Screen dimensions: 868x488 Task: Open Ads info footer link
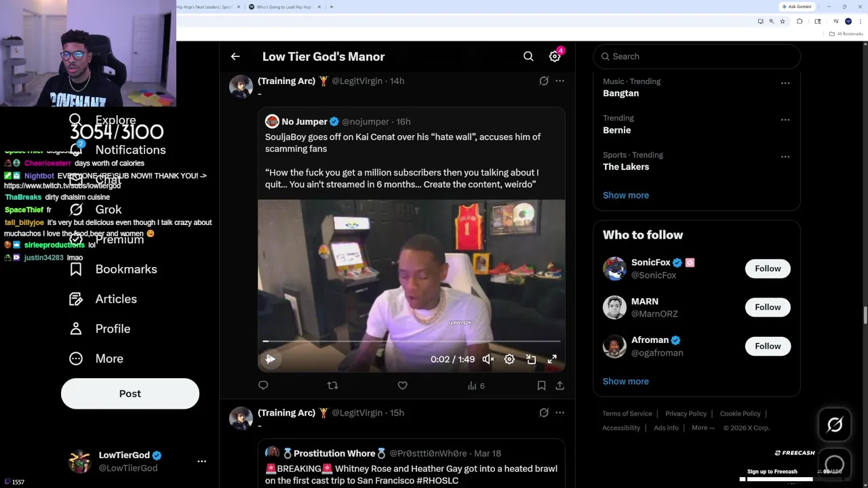click(666, 428)
